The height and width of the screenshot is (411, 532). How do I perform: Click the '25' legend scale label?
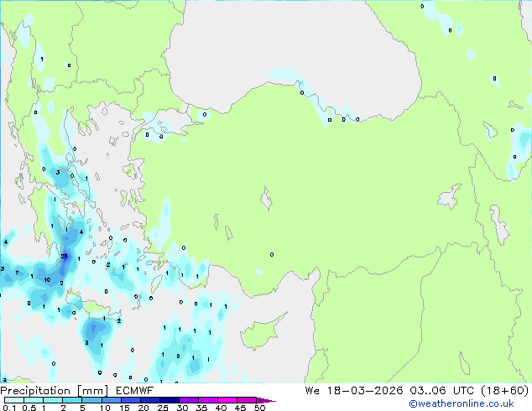pos(163,408)
